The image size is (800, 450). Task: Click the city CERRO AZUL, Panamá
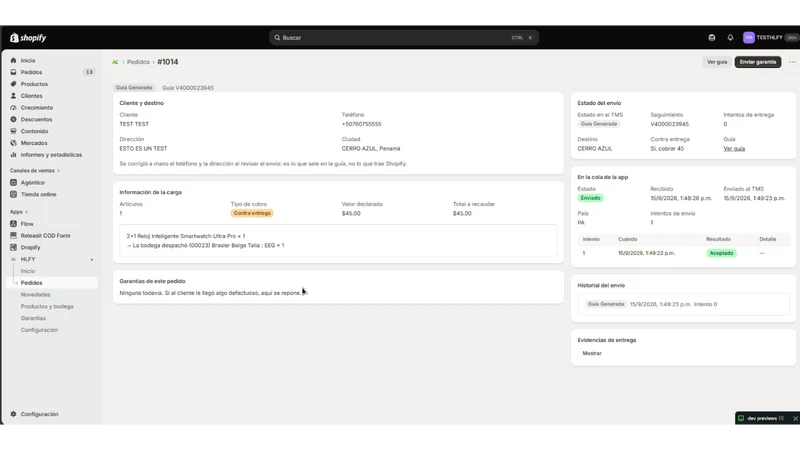point(371,148)
